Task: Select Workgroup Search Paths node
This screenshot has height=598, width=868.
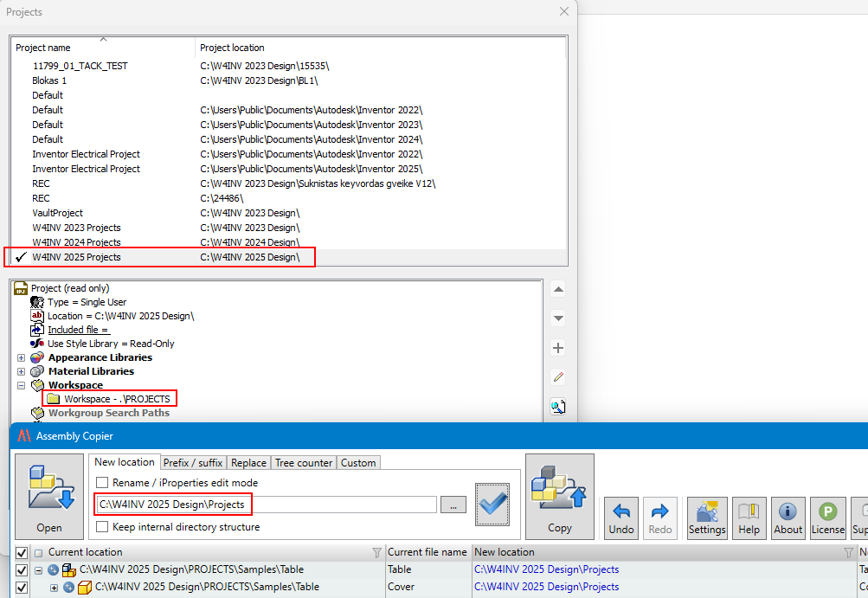Action: coord(108,413)
